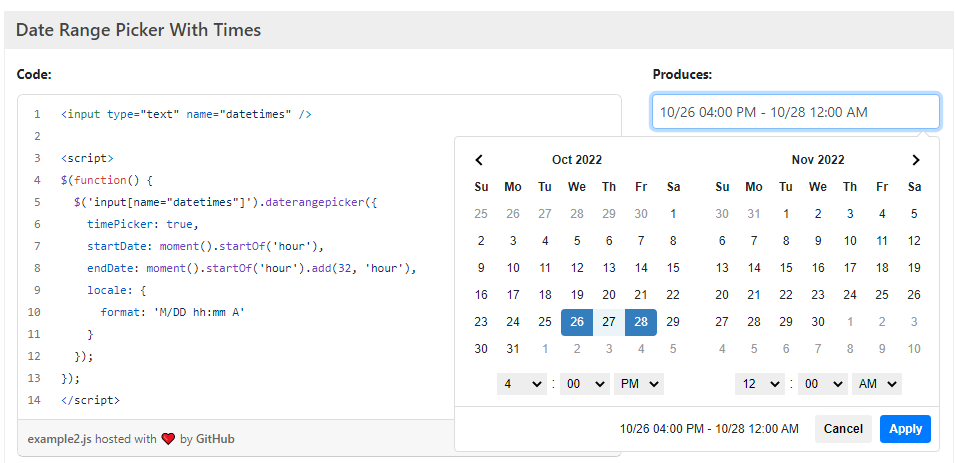Open start minute dropdown in October calendar
This screenshot has width=955, height=463.
(585, 384)
